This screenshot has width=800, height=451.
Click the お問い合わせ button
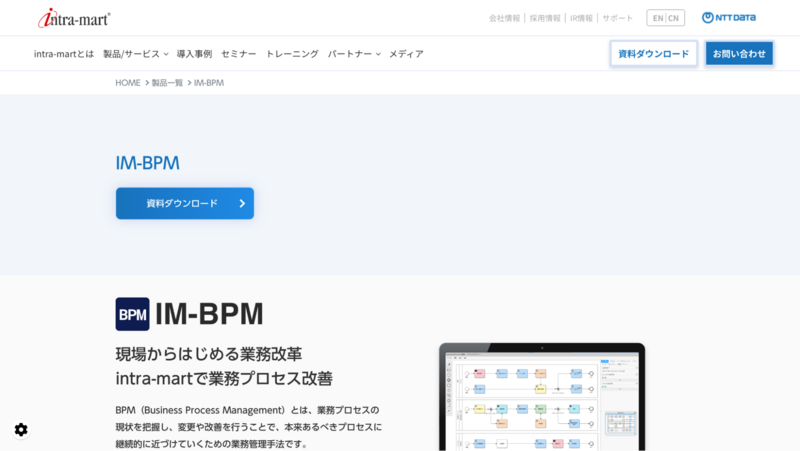[x=739, y=54]
